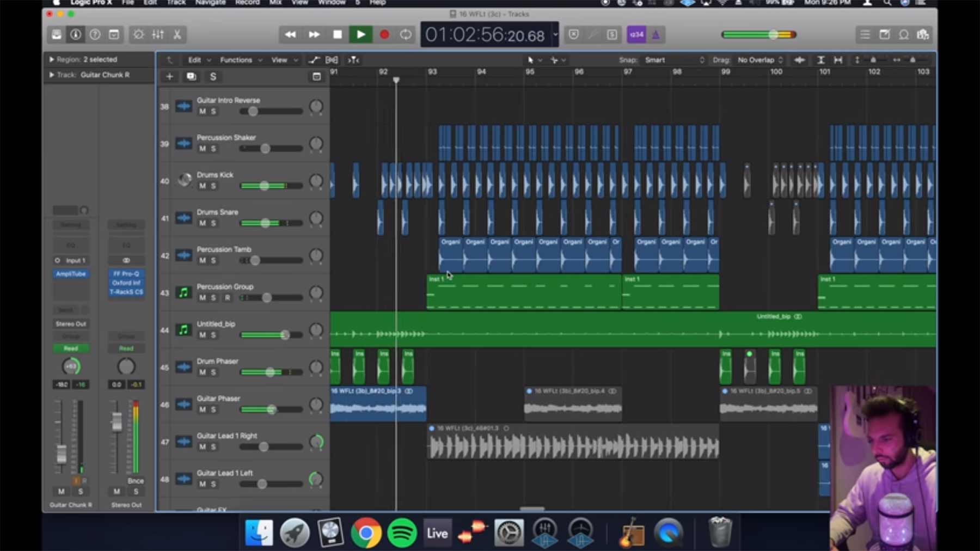Screen dimensions: 980x551
Task: Open Spotify from the dock
Action: click(x=402, y=533)
